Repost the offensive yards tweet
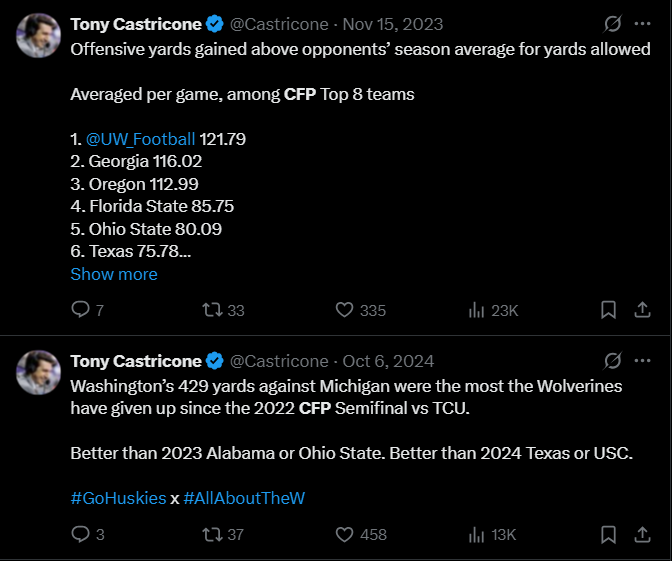 [212, 310]
